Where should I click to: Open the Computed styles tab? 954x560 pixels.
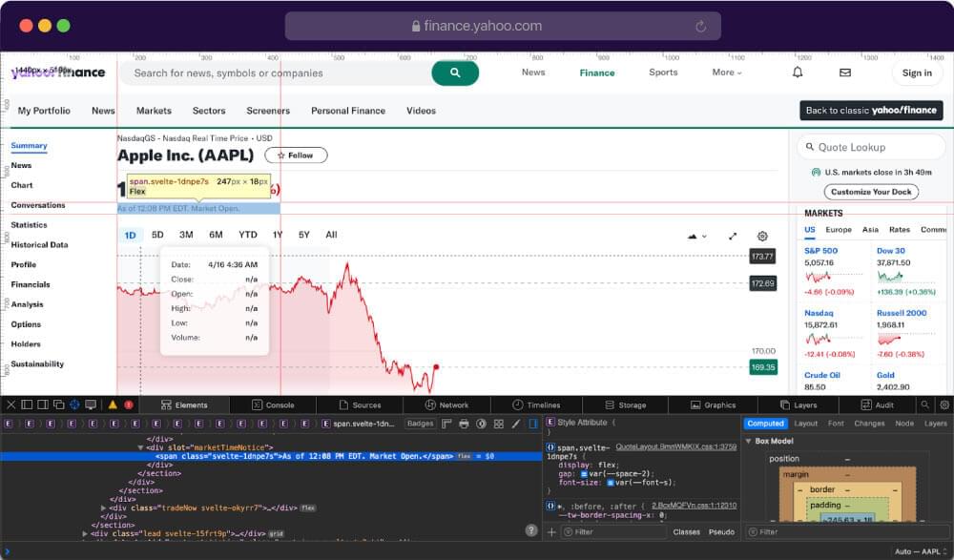click(x=766, y=423)
